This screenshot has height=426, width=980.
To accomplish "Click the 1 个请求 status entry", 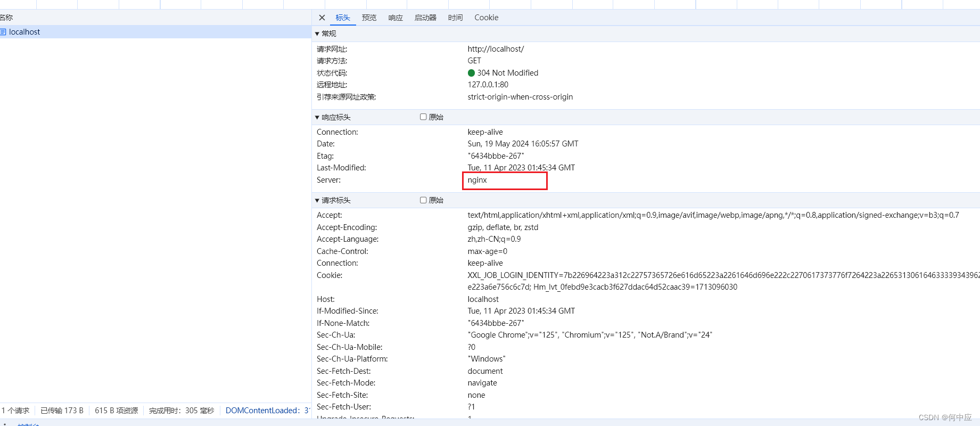I will coord(15,411).
